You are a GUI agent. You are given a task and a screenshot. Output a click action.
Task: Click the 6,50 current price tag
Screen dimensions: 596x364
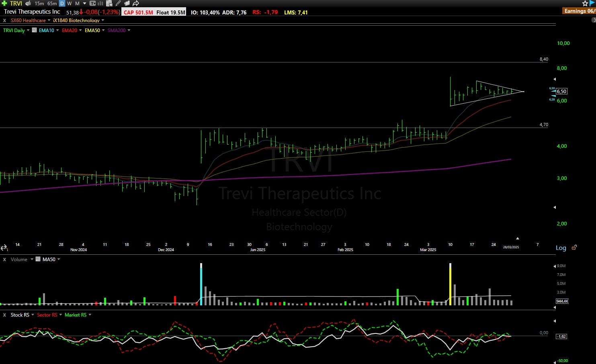pos(561,91)
